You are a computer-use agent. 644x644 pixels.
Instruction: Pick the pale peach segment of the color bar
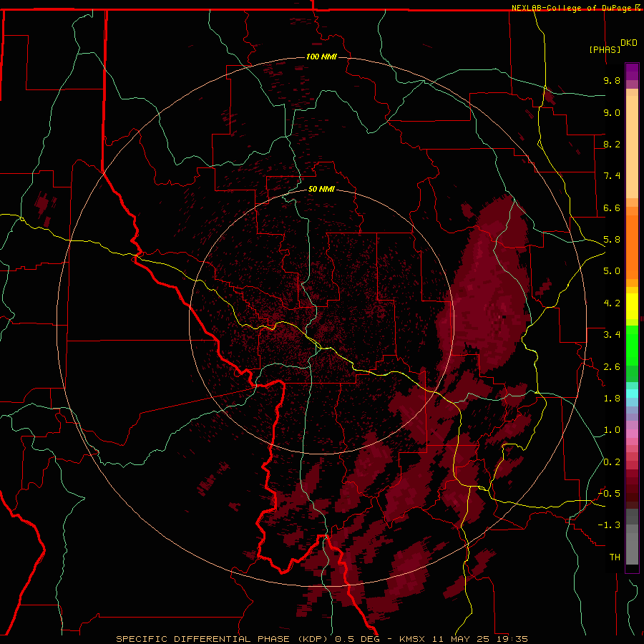point(632,147)
